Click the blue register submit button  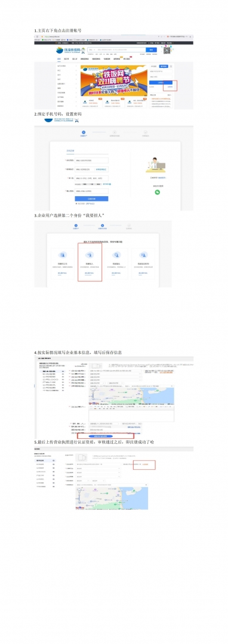point(91,199)
